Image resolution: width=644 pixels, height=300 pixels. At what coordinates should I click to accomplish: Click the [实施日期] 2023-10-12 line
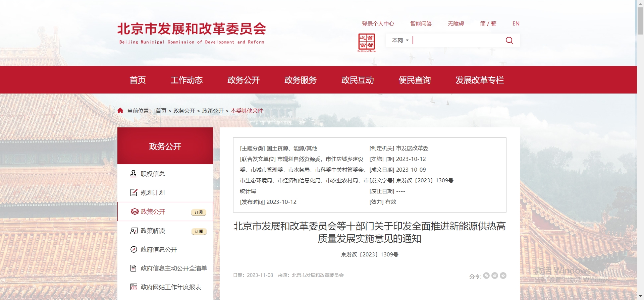pyautogui.click(x=397, y=159)
